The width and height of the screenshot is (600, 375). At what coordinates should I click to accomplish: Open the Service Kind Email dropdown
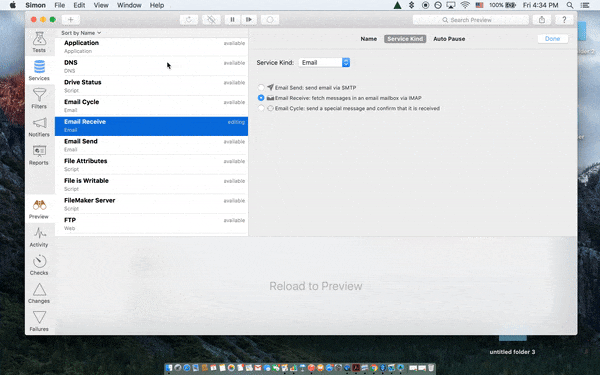(x=324, y=62)
